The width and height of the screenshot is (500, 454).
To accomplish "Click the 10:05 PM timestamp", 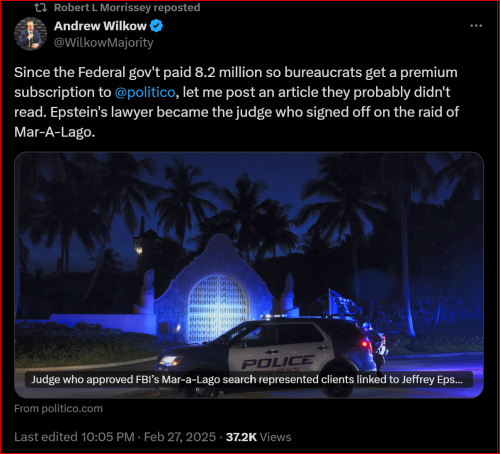I will click(x=107, y=437).
